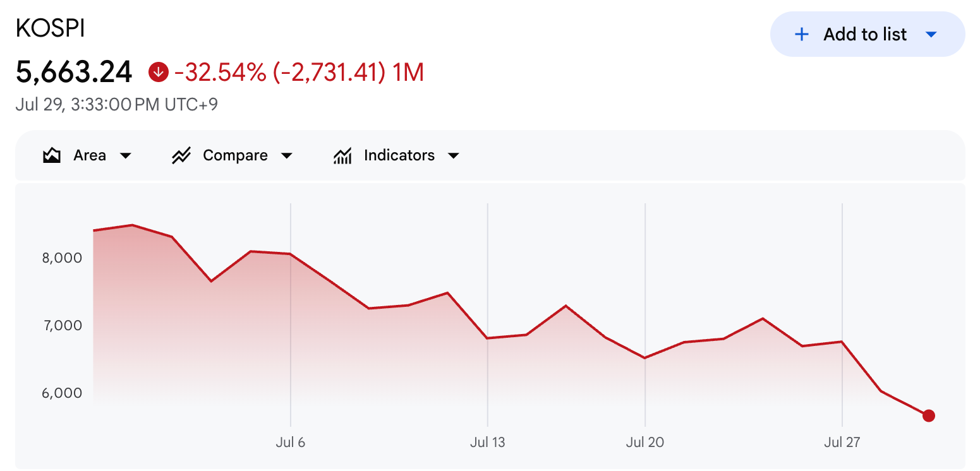The width and height of the screenshot is (980, 471).
Task: Click the 8,000 y-axis label
Action: 63,258
